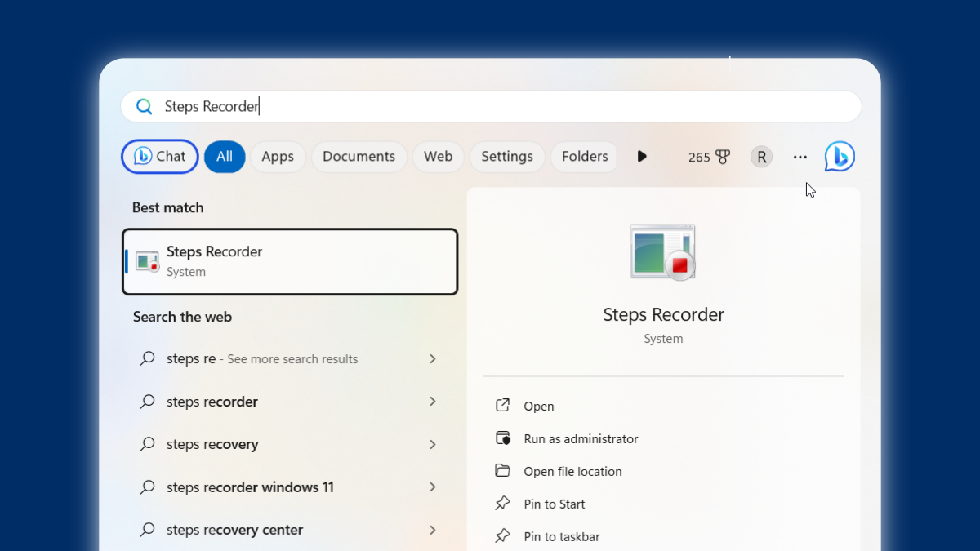Image resolution: width=980 pixels, height=551 pixels.
Task: Select the Settings filter tab
Action: coord(506,157)
